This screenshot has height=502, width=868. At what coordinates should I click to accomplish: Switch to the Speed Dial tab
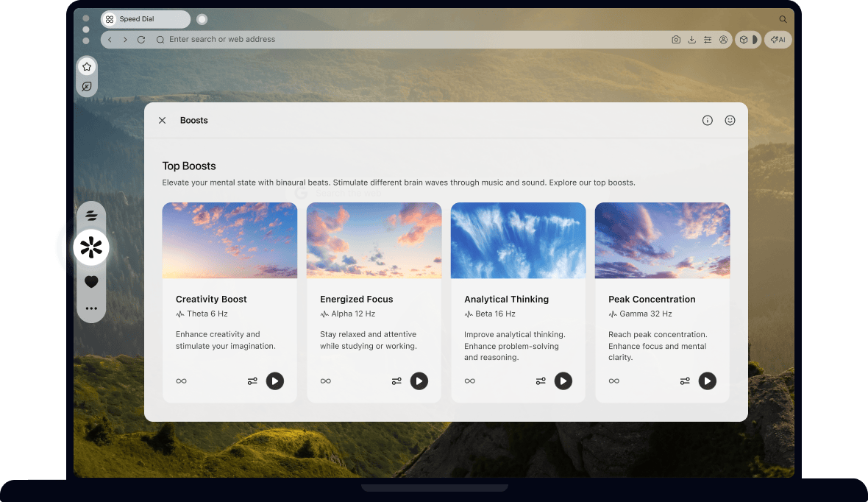point(145,18)
